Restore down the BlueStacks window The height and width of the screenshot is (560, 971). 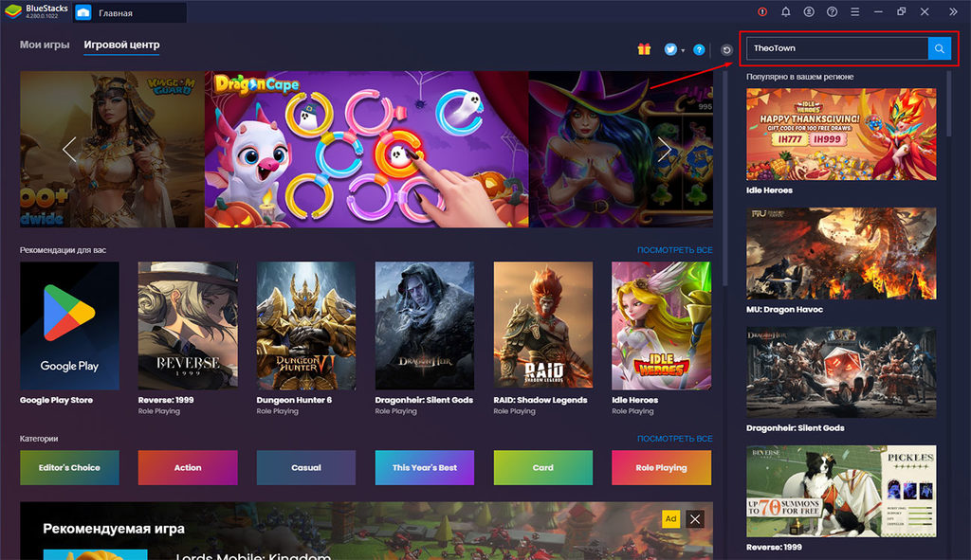tap(901, 11)
